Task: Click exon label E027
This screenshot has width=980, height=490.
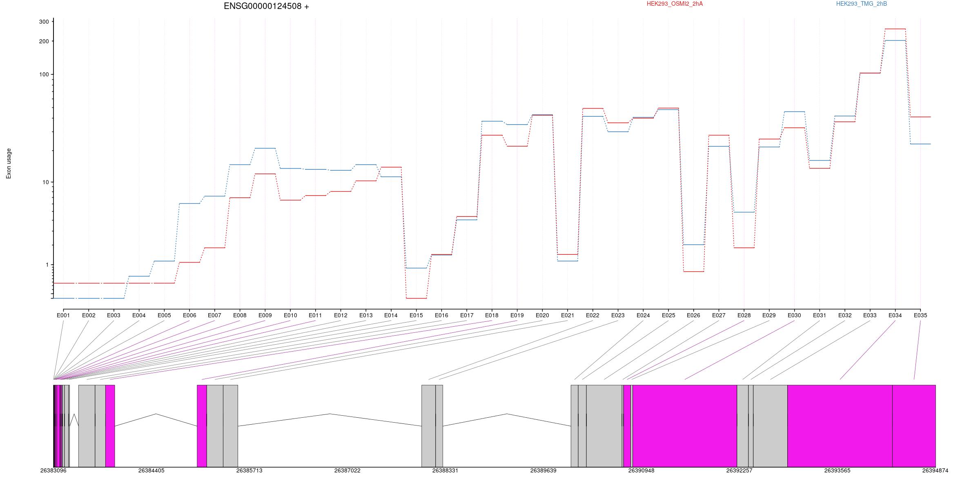Action: [x=719, y=315]
